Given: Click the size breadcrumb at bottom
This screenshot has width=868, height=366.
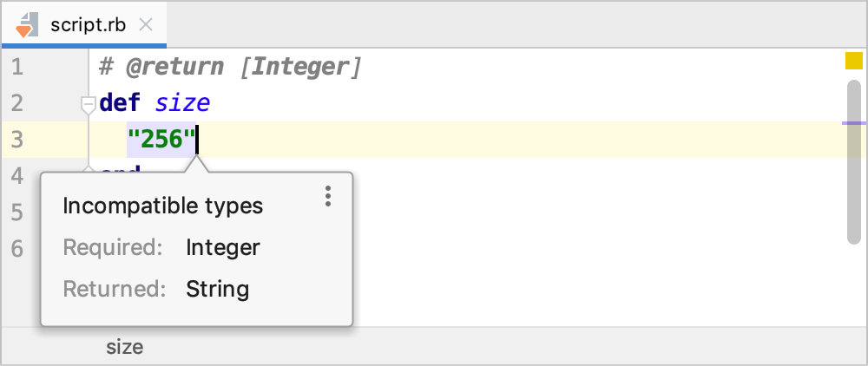Looking at the screenshot, I should coord(125,348).
